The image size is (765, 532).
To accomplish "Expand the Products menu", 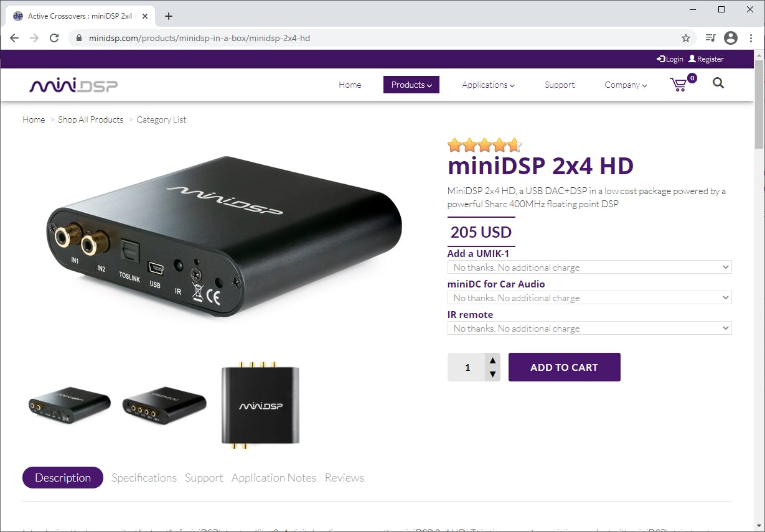I will pyautogui.click(x=411, y=85).
